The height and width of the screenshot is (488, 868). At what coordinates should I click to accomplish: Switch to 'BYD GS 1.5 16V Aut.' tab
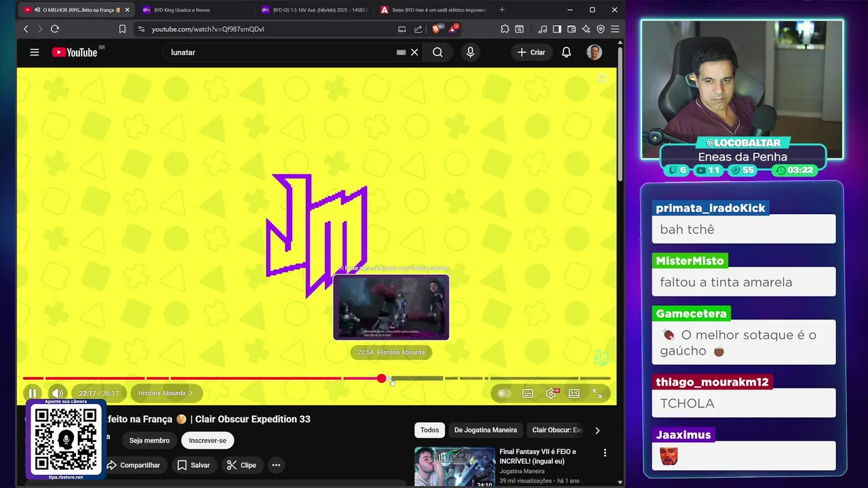[315, 9]
